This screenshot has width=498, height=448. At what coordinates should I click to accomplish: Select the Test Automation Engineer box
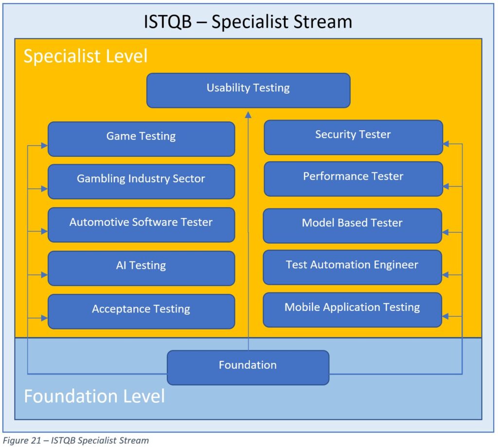click(x=352, y=267)
